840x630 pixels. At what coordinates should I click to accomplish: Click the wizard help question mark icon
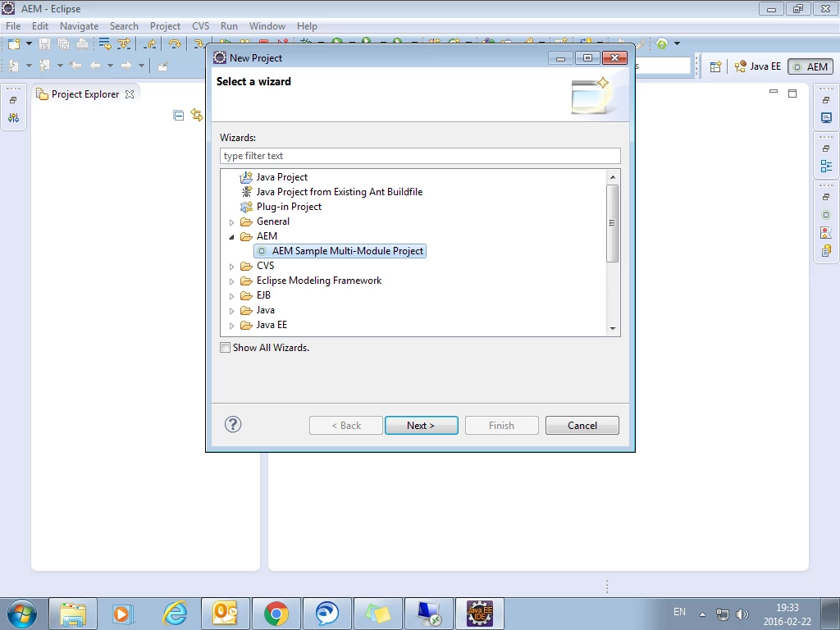(x=233, y=425)
